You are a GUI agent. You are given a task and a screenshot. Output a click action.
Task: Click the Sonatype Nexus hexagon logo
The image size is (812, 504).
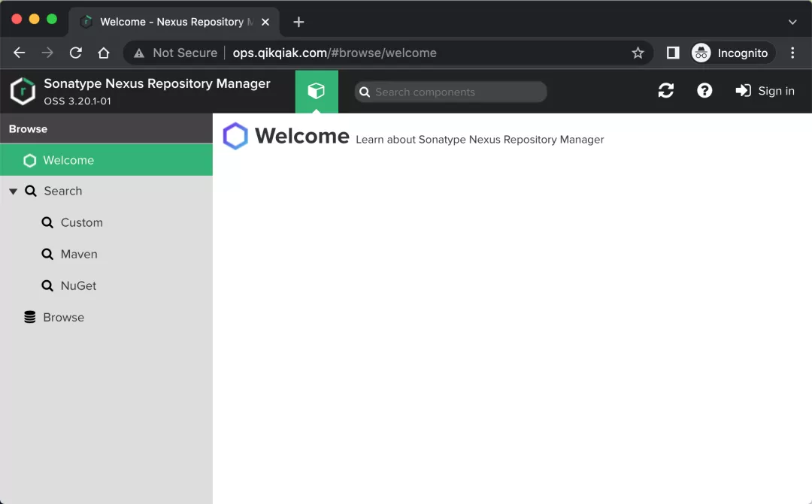click(x=23, y=92)
